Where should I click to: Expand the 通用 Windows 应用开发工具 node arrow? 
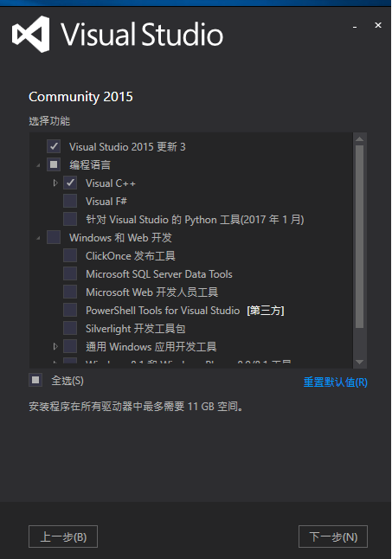coord(55,346)
